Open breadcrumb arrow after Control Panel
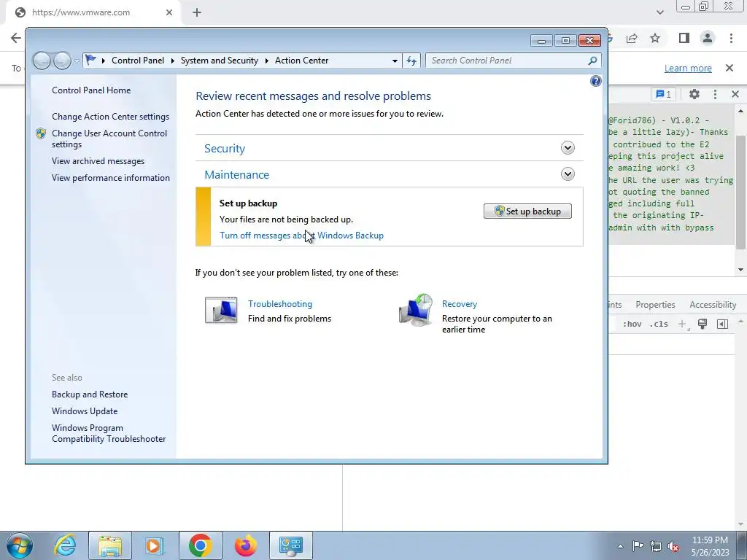This screenshot has height=560, width=747. point(172,61)
